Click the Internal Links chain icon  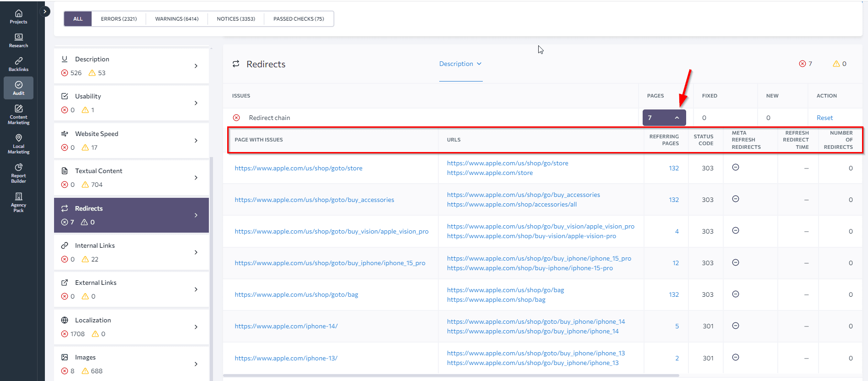(x=65, y=245)
